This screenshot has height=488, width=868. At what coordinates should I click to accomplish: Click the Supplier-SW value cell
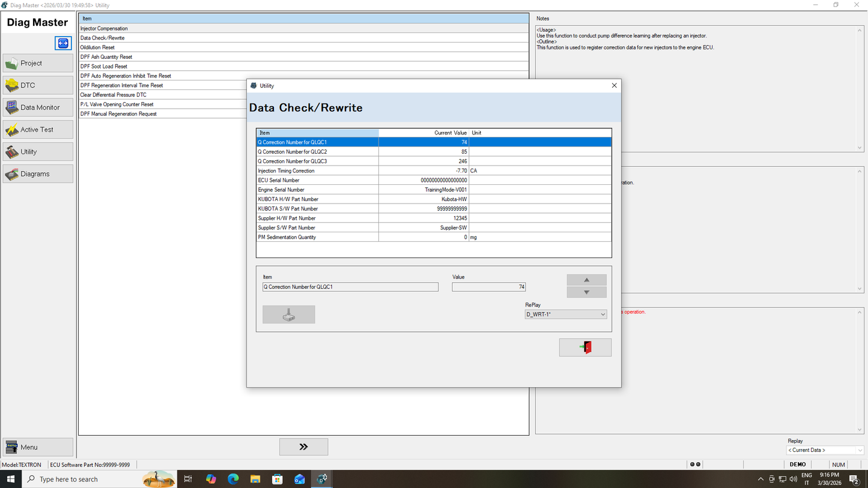[x=423, y=228]
